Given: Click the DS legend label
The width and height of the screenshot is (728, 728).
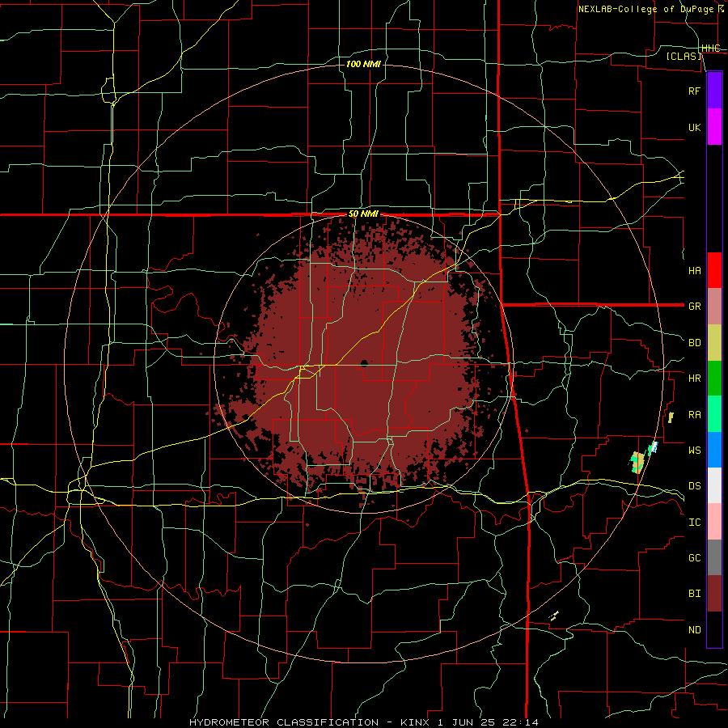Looking at the screenshot, I should tap(694, 486).
